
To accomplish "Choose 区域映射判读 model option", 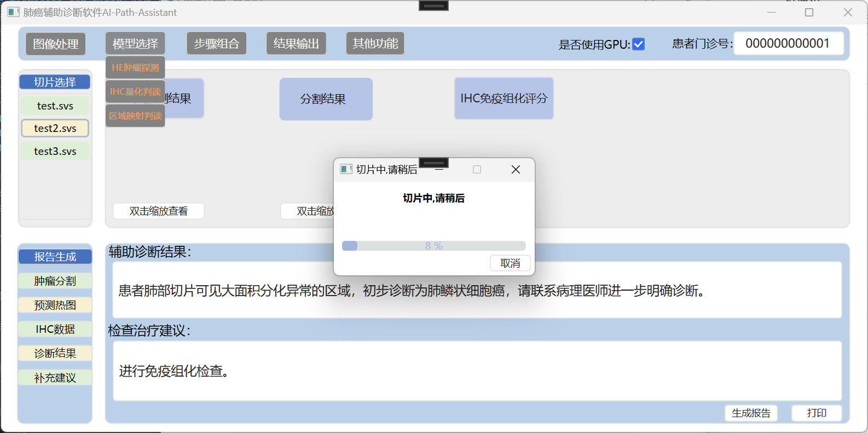I will pos(135,116).
